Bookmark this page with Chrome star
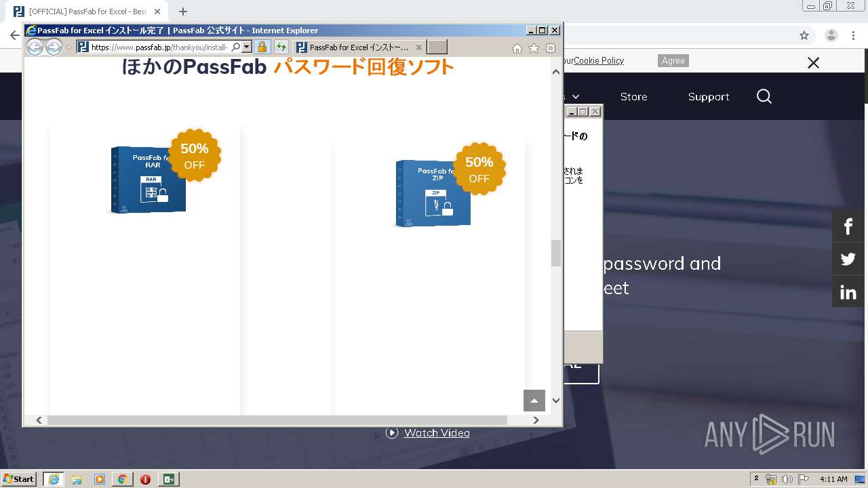This screenshot has width=868, height=488. click(x=804, y=35)
